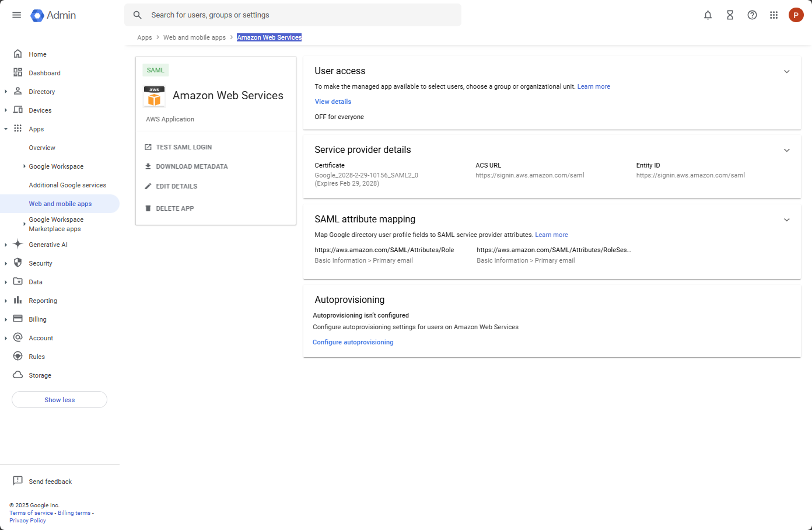
Task: Click the Apps grid icon in sidebar
Action: point(18,128)
